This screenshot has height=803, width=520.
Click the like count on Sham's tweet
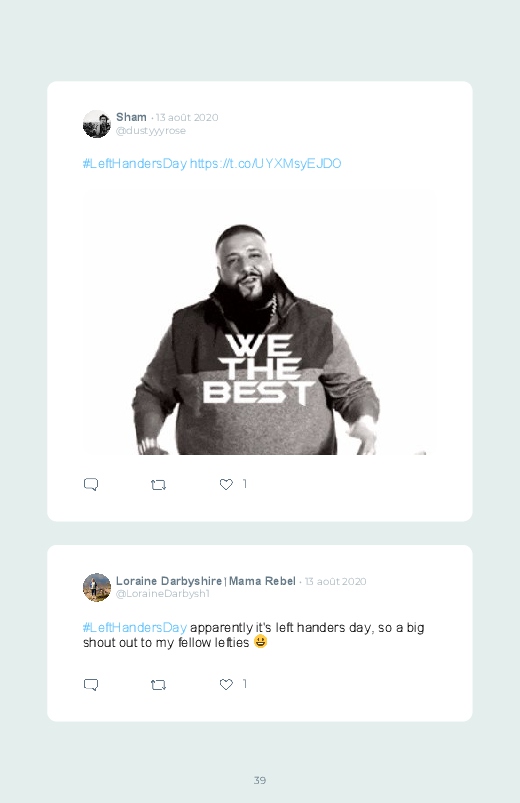tap(245, 484)
